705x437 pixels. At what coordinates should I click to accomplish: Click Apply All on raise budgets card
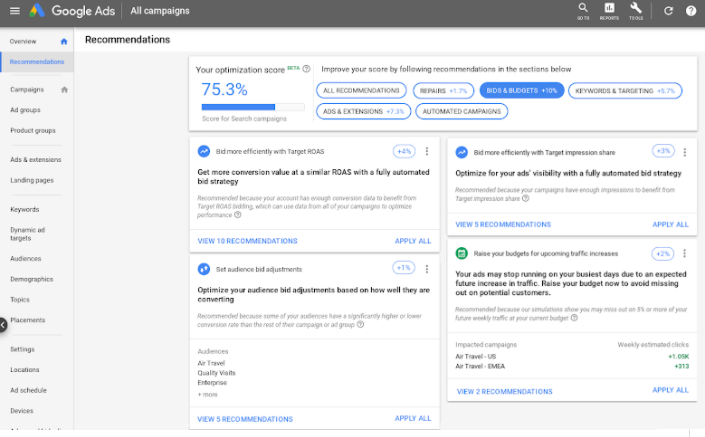point(670,390)
